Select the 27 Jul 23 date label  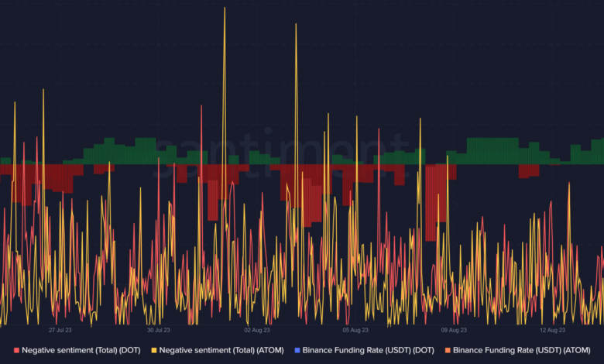61,329
